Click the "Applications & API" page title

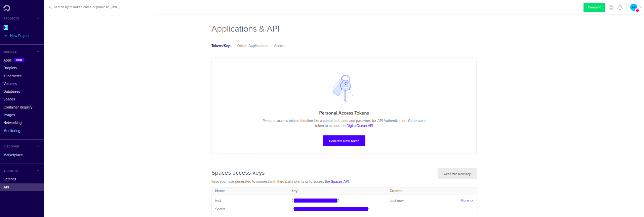[x=245, y=29]
